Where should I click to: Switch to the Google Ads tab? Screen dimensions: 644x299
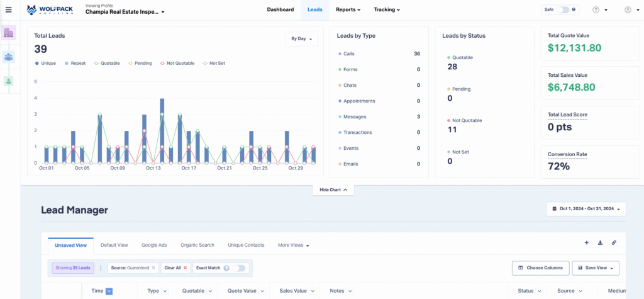(x=154, y=245)
